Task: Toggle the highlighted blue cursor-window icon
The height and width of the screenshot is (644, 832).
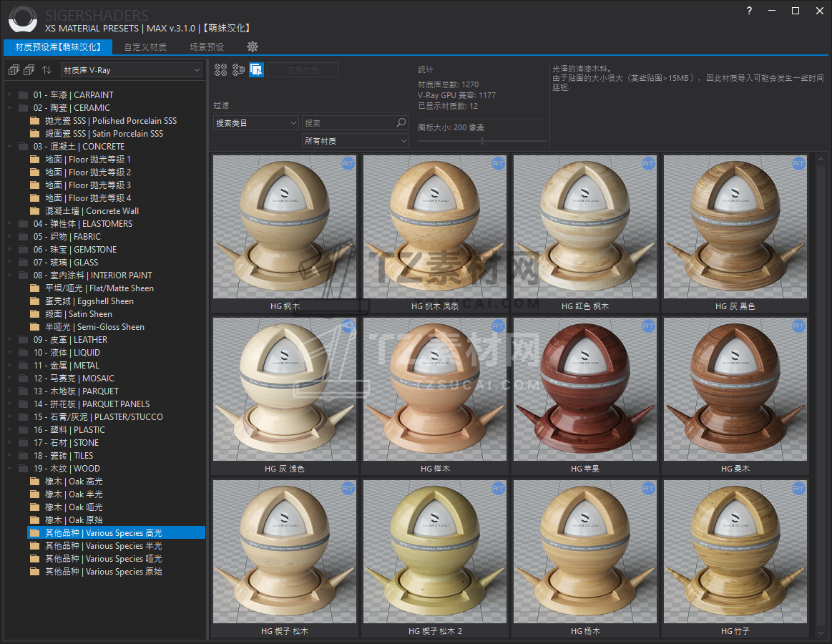Action: [256, 69]
